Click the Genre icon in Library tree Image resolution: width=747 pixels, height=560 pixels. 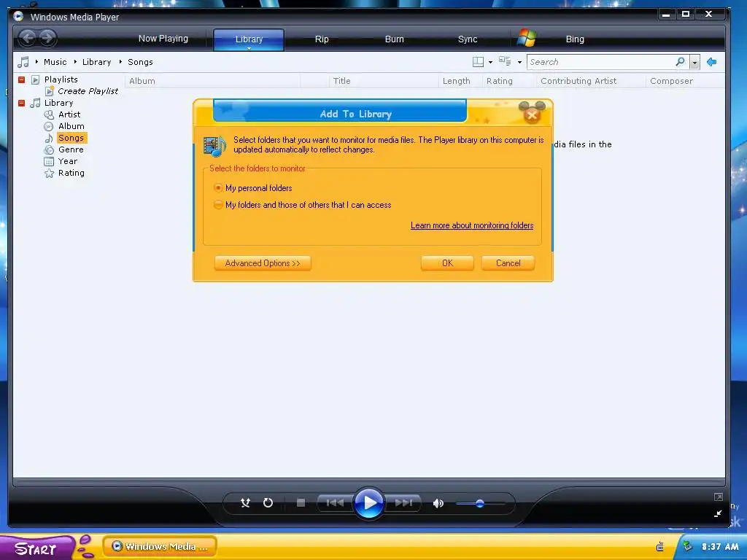tap(49, 150)
